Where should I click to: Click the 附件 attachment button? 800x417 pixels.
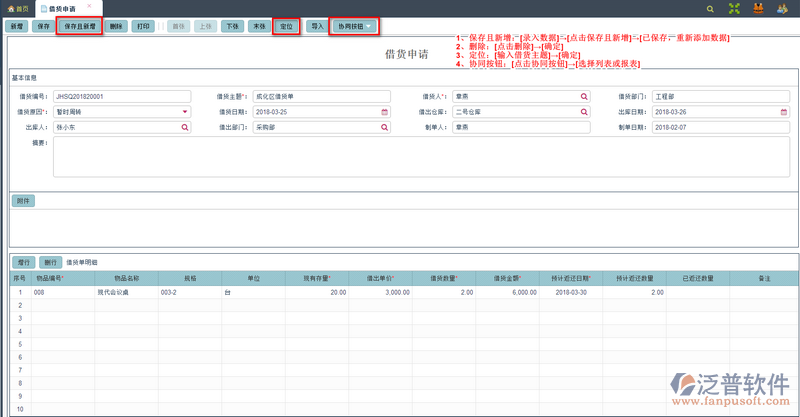[23, 200]
